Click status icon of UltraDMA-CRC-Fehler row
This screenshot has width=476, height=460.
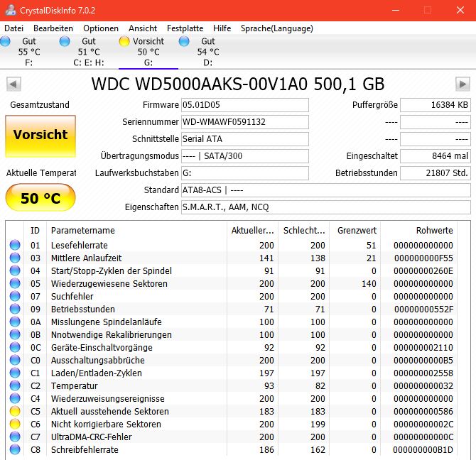15,437
